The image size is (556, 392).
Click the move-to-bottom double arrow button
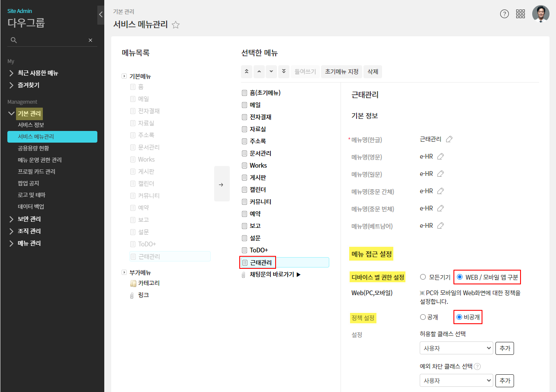283,71
